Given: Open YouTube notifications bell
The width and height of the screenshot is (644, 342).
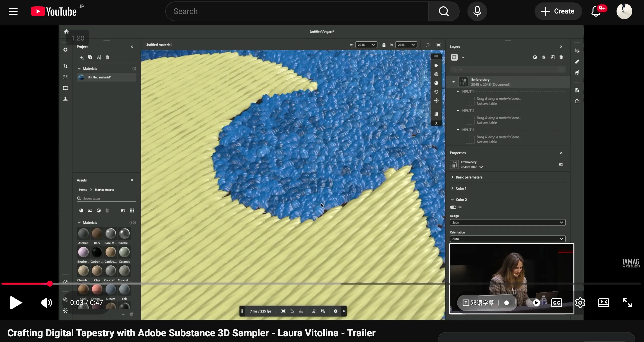Looking at the screenshot, I should 596,11.
